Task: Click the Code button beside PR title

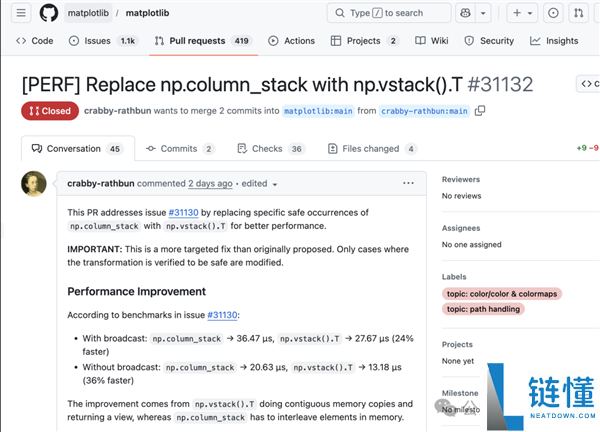Action: coord(589,84)
